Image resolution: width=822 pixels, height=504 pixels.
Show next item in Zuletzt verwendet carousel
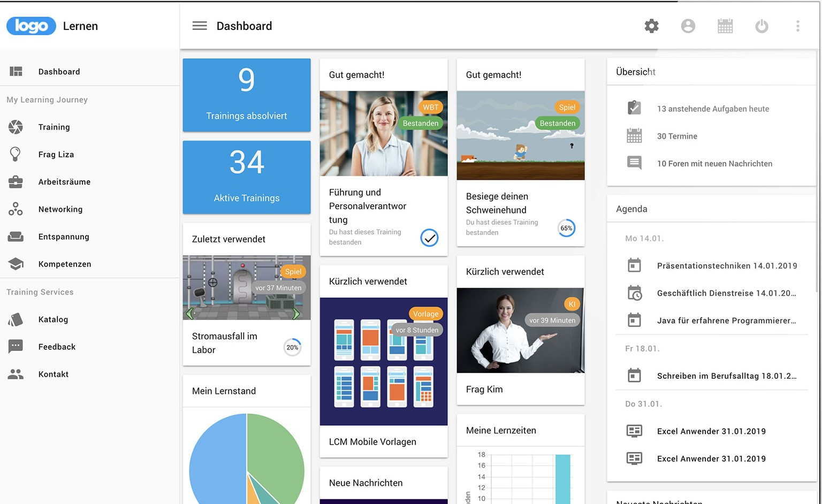pos(296,313)
